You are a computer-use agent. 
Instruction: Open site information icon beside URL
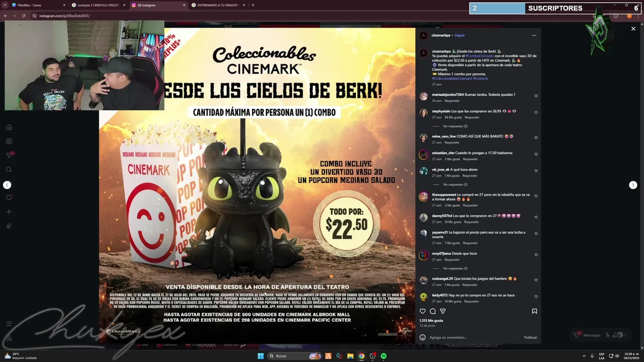[34, 16]
